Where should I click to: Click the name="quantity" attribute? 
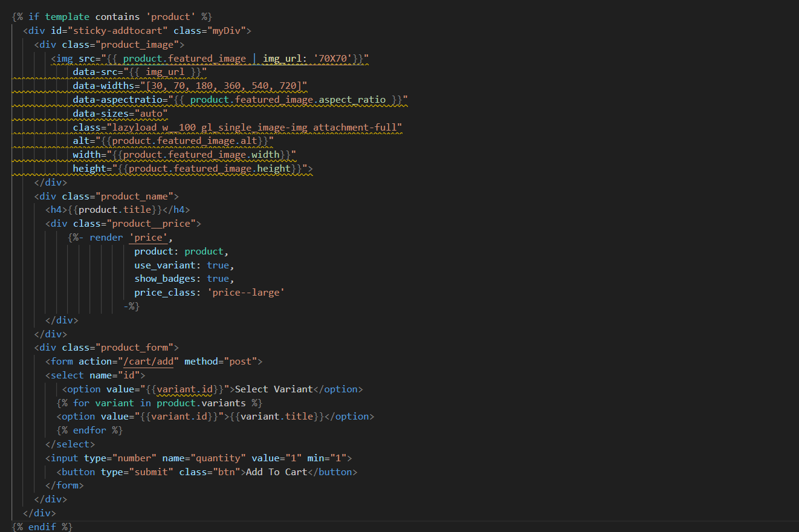pyautogui.click(x=204, y=458)
